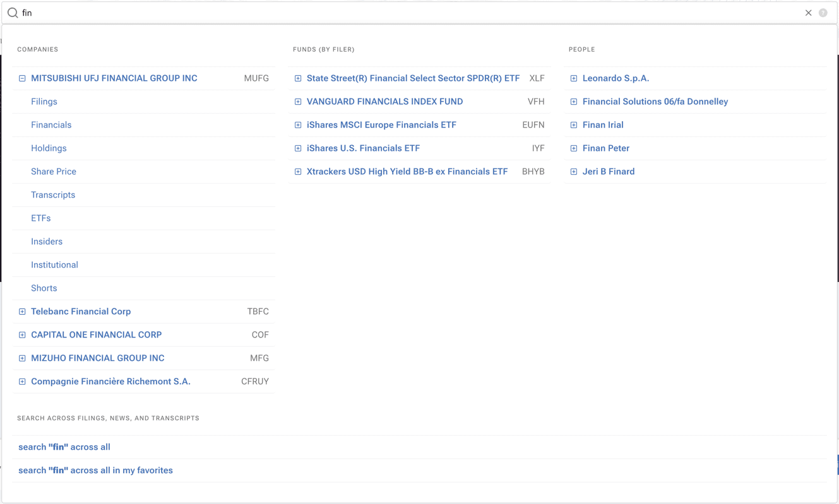This screenshot has width=839, height=504.
Task: Open Xtrackers USD High Yield BB-B ETF link
Action: pyautogui.click(x=407, y=172)
